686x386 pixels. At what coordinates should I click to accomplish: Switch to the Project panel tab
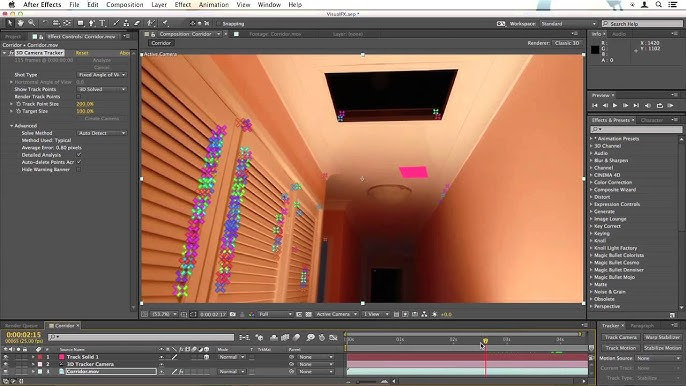click(13, 37)
